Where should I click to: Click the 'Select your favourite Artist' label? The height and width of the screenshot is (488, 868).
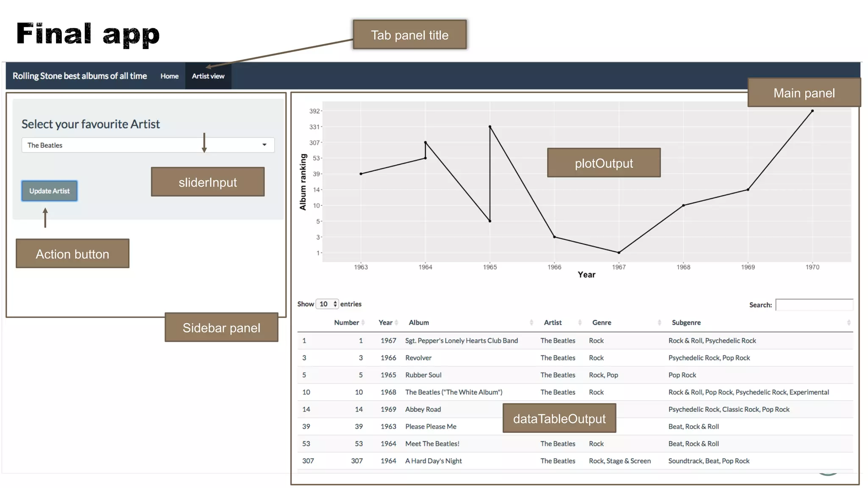[91, 124]
